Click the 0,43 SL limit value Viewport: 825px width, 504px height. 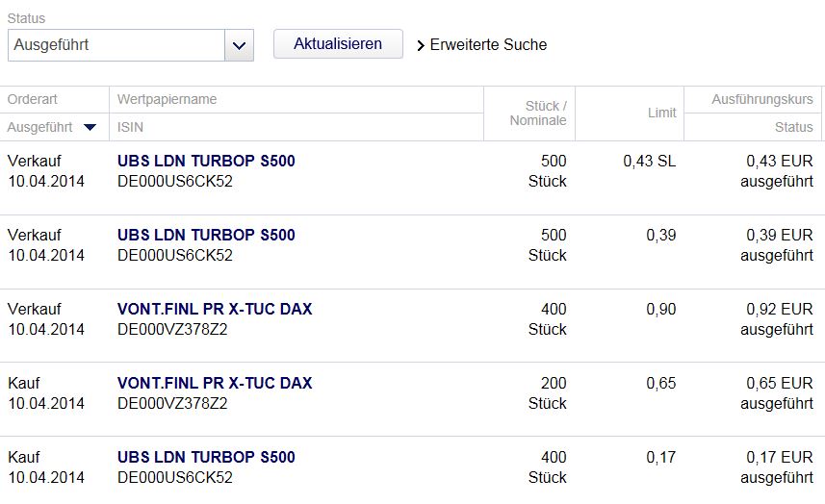point(649,162)
